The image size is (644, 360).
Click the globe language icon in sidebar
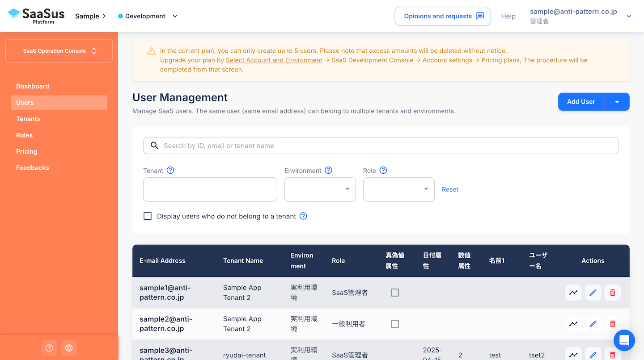click(69, 348)
